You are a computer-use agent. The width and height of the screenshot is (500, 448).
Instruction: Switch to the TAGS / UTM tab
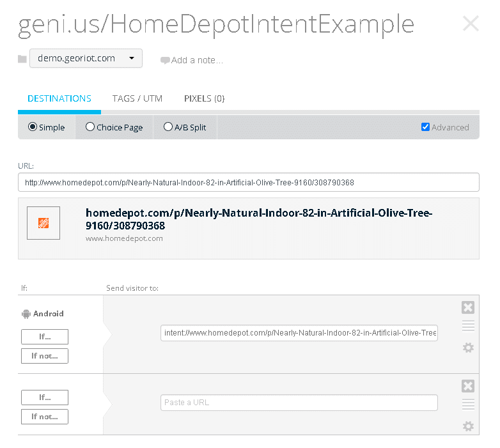(137, 98)
